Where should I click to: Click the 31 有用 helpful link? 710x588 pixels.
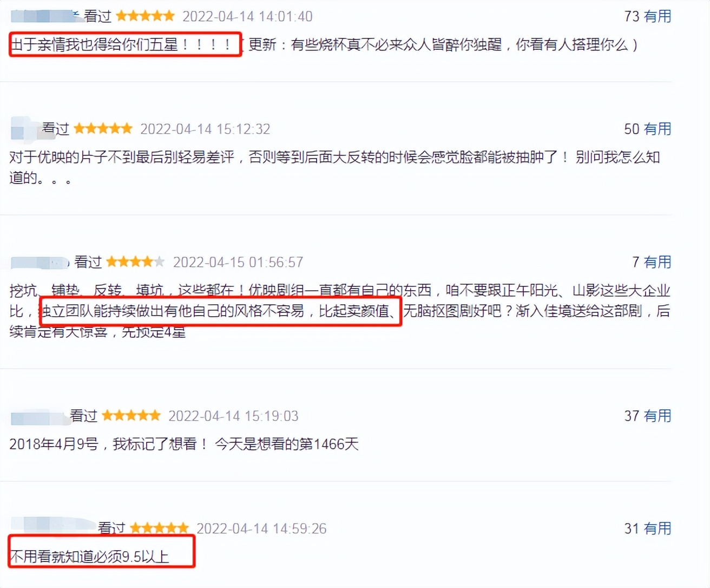click(647, 528)
